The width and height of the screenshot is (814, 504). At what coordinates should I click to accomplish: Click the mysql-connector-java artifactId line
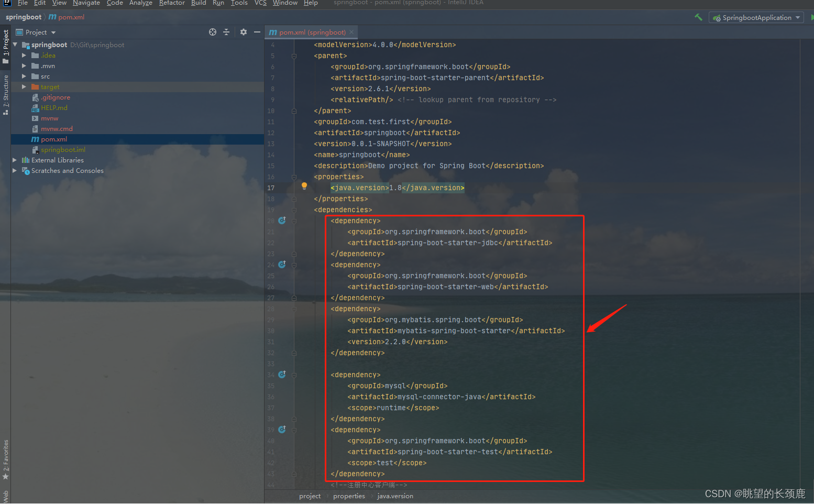[x=442, y=397]
